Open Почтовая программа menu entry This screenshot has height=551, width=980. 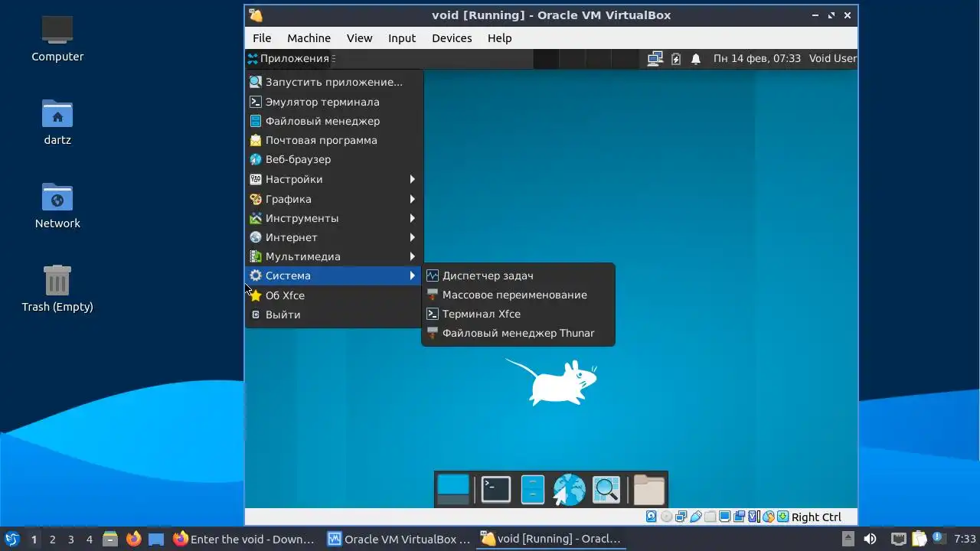334,140
